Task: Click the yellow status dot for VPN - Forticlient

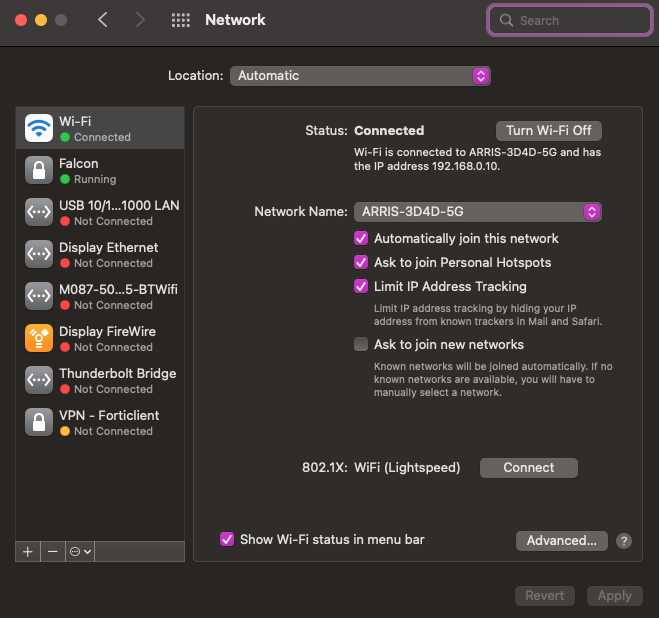Action: point(65,431)
